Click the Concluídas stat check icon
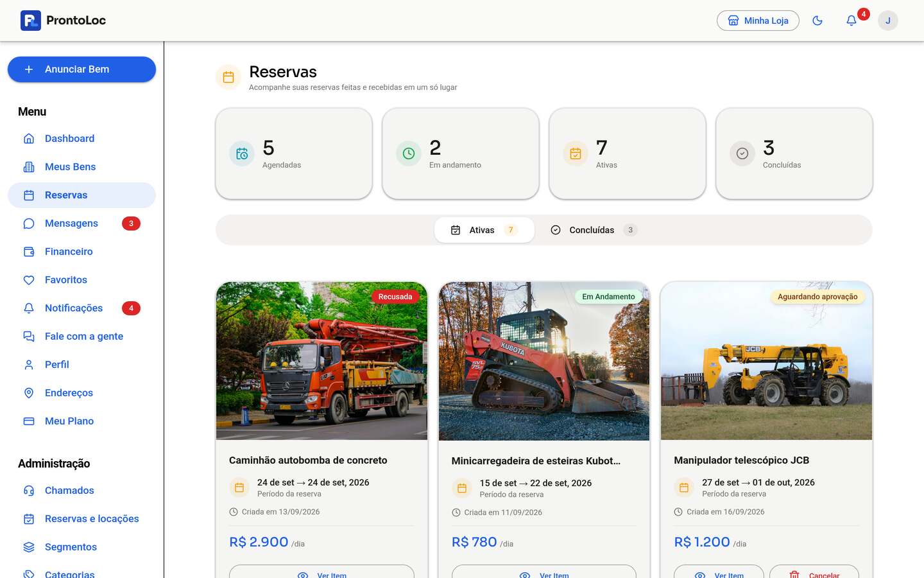 coord(742,153)
